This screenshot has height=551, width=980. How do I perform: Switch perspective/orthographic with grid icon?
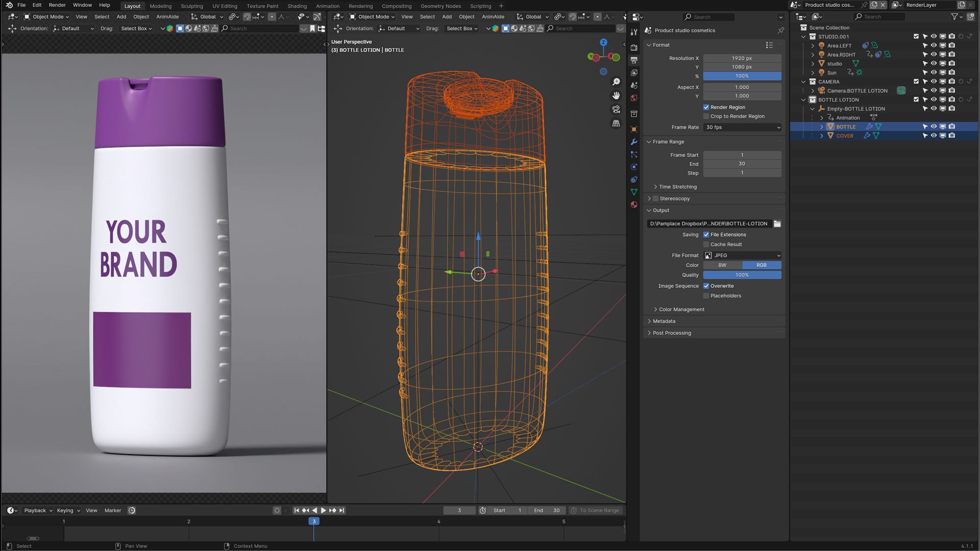616,123
